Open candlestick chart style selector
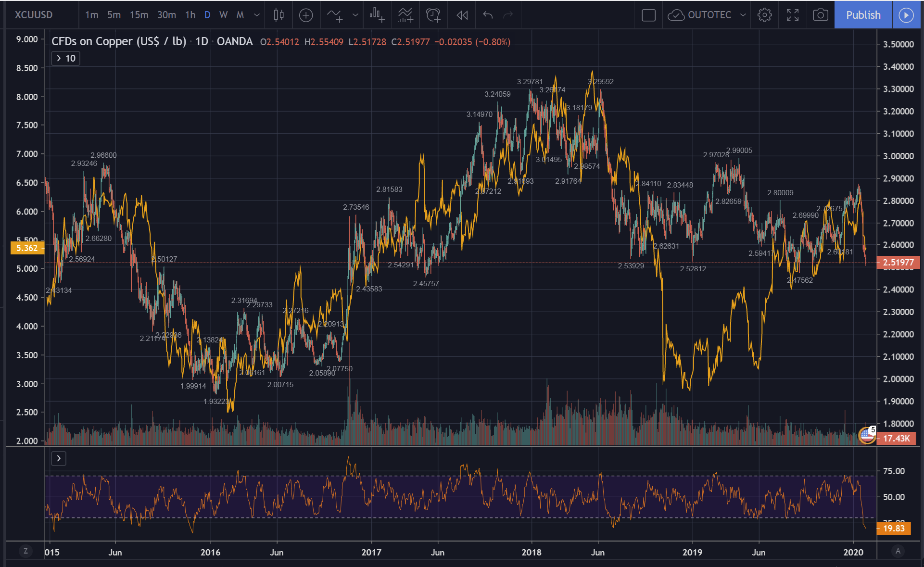Screen dimensions: 924x567 point(278,15)
